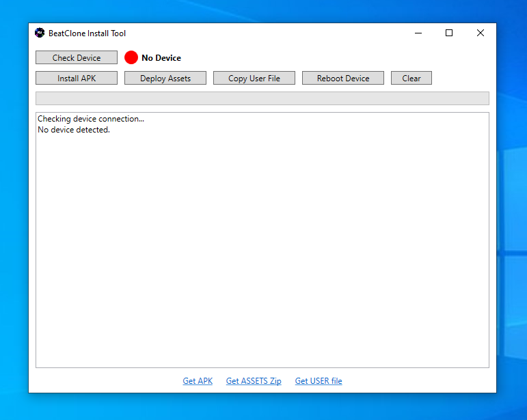Run Deploy Assets
Viewport: 527px width, 420px height.
coord(165,78)
